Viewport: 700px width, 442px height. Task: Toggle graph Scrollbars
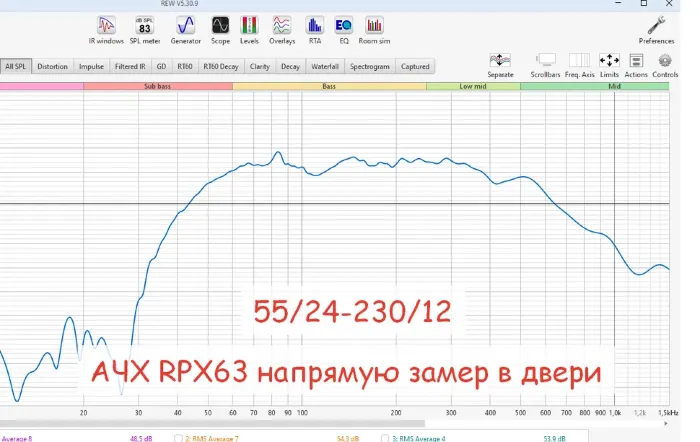click(x=545, y=66)
